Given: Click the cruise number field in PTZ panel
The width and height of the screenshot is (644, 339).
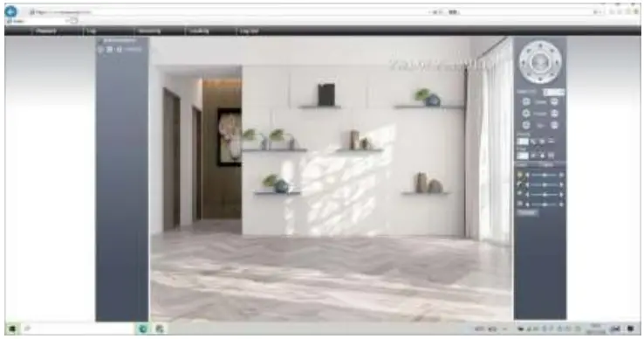Looking at the screenshot, I should tap(523, 156).
